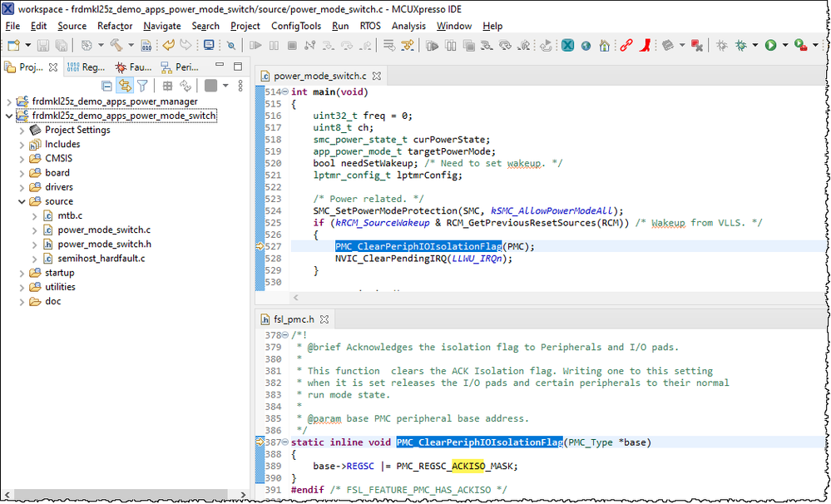Switch to the Registers tab
The height and width of the screenshot is (504, 831).
87,67
